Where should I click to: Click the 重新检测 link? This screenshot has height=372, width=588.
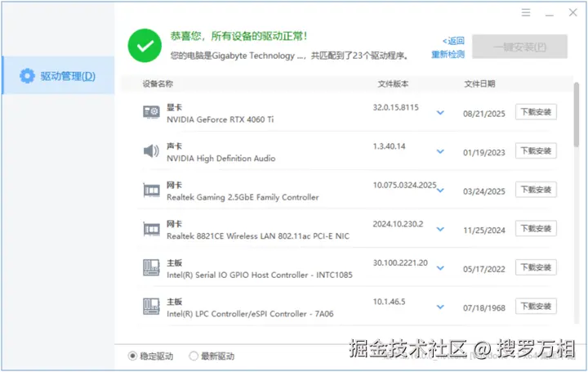(448, 55)
